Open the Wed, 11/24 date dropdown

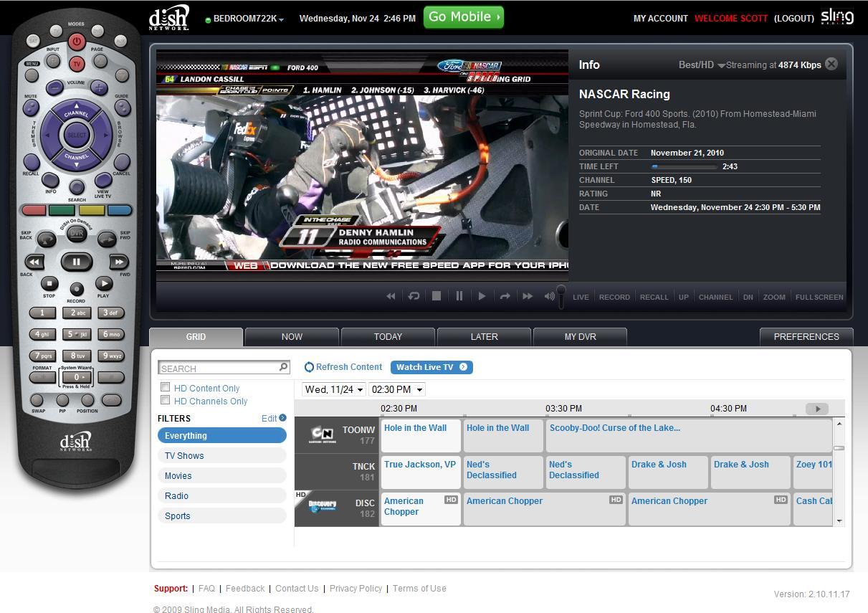click(x=334, y=389)
